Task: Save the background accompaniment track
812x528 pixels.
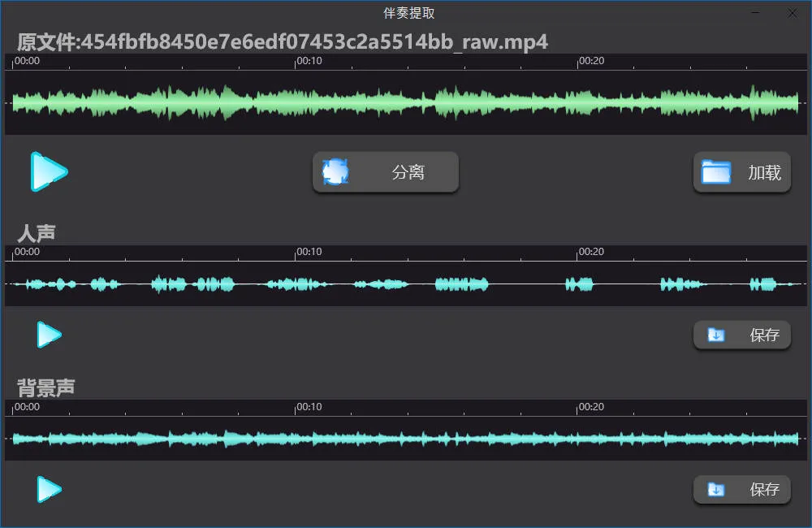Action: point(743,489)
